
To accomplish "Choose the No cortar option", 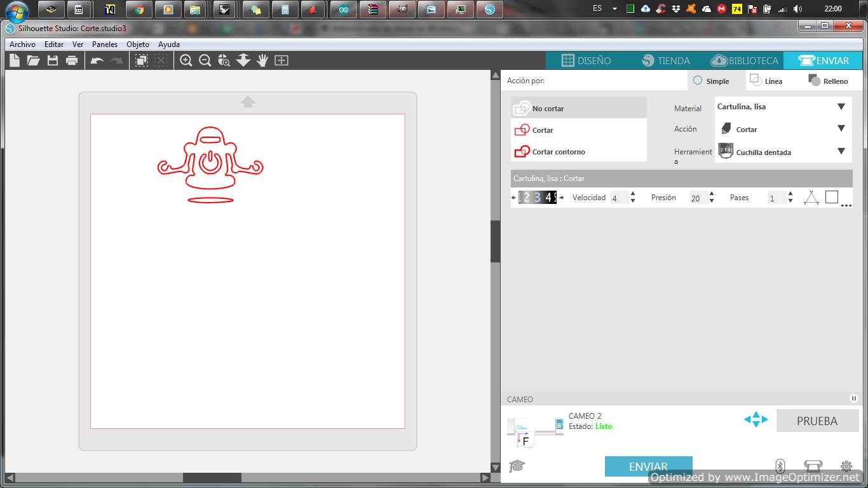I will [579, 108].
